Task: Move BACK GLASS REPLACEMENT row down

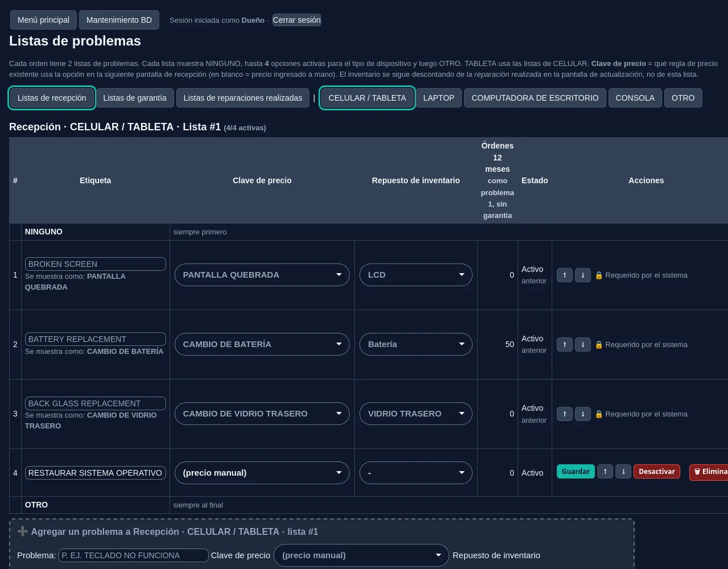Action: tap(583, 414)
